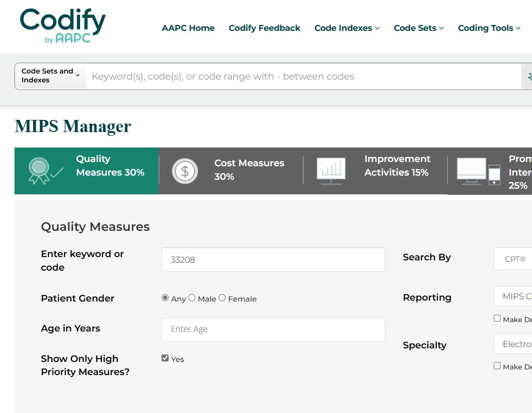This screenshot has height=413, width=532.
Task: Open Code Sets and Indexes search selector
Action: [x=51, y=76]
